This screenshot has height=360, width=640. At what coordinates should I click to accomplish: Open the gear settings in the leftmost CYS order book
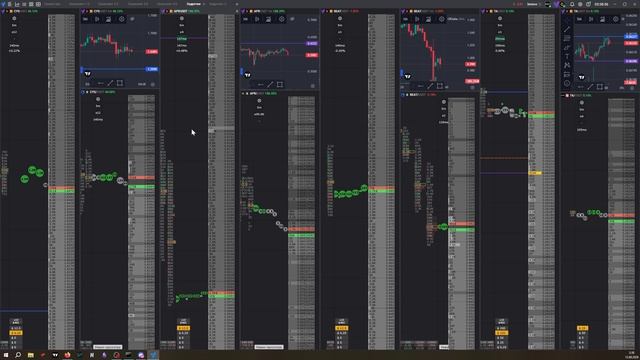[x=14, y=19]
